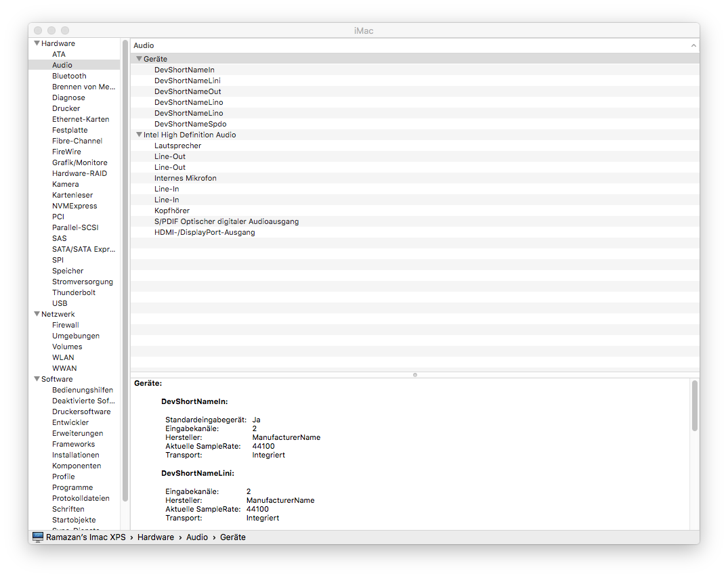Select Brennen von Me... sidebar entry

tap(83, 87)
